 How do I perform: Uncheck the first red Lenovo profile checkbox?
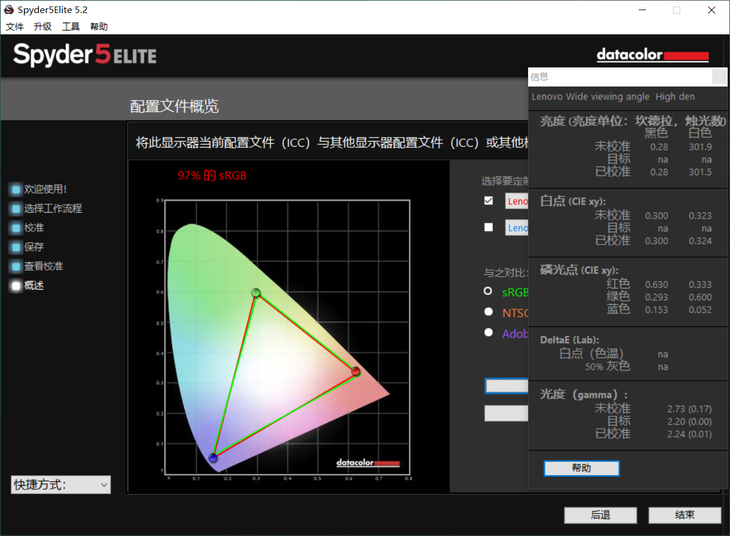tap(488, 201)
